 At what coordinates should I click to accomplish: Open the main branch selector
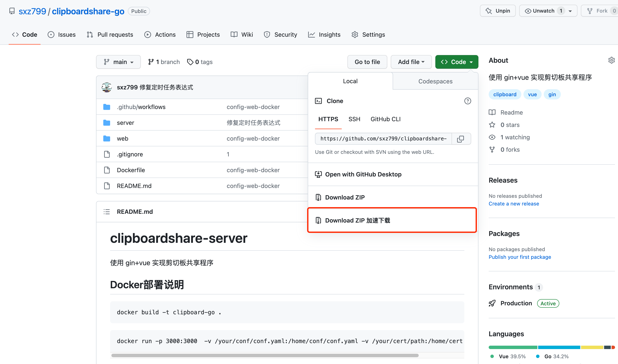click(x=118, y=62)
